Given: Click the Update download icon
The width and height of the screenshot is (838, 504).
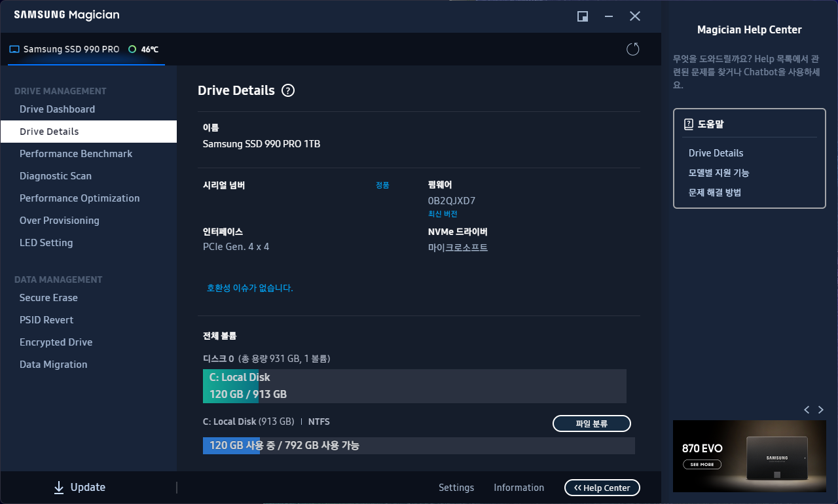Looking at the screenshot, I should point(60,487).
